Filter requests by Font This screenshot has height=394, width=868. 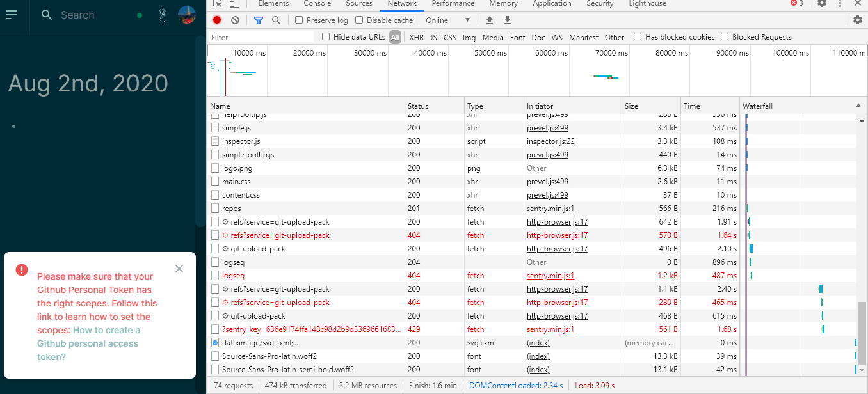pos(518,37)
